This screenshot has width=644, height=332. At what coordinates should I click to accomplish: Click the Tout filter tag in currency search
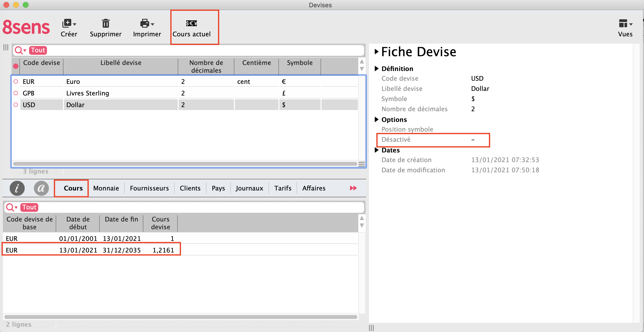pyautogui.click(x=38, y=50)
